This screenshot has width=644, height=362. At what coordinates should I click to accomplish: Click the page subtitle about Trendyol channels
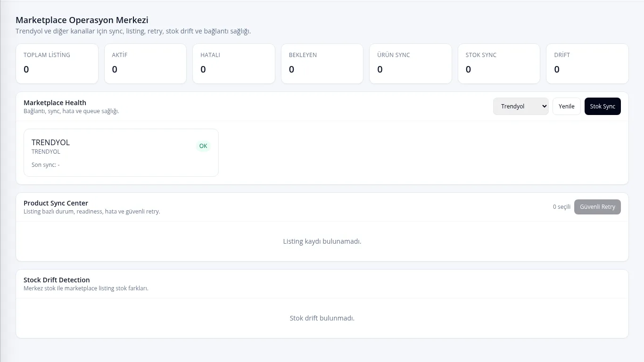(x=133, y=31)
